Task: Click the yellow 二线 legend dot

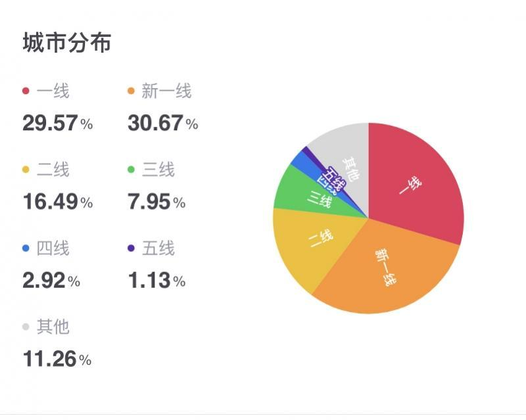Action: click(26, 170)
